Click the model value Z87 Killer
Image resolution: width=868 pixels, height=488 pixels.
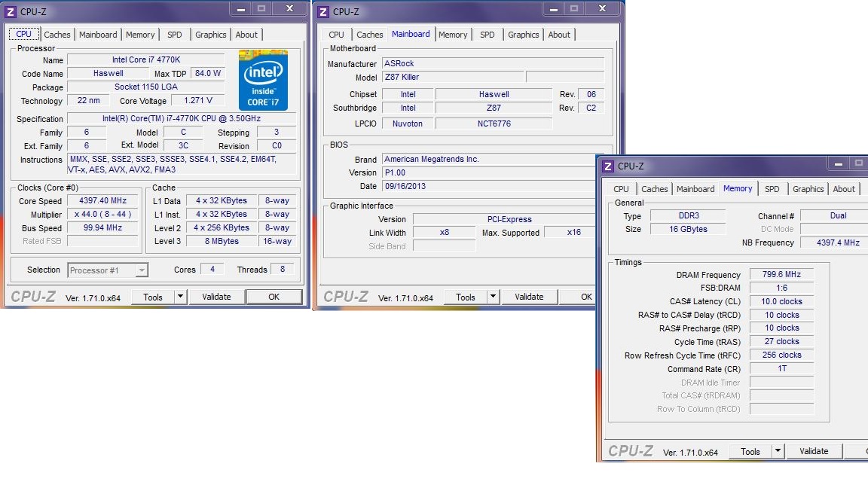coord(452,77)
